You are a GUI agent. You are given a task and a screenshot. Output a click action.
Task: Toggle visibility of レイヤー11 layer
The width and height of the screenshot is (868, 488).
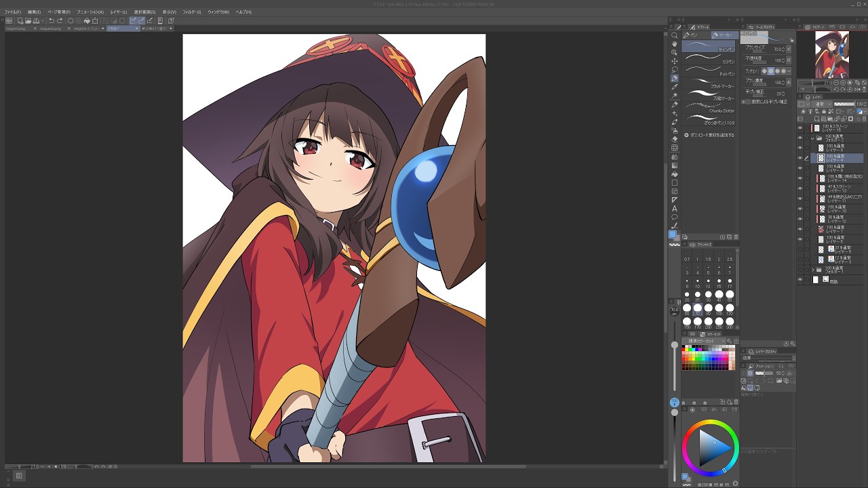(800, 199)
